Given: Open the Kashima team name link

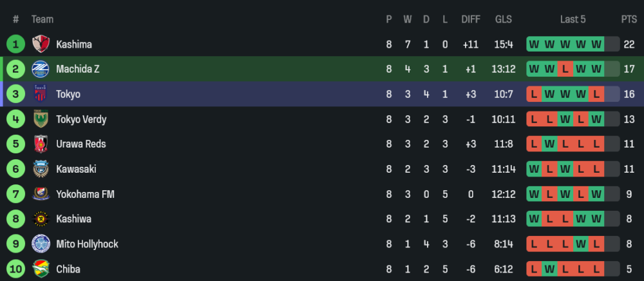Looking at the screenshot, I should pyautogui.click(x=73, y=44).
